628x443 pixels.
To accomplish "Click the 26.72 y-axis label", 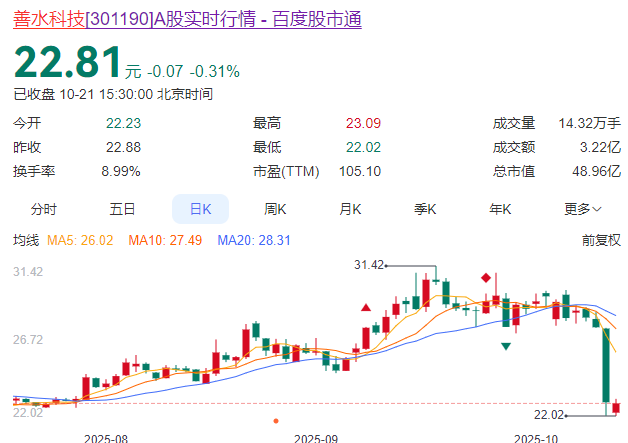I will click(28, 340).
